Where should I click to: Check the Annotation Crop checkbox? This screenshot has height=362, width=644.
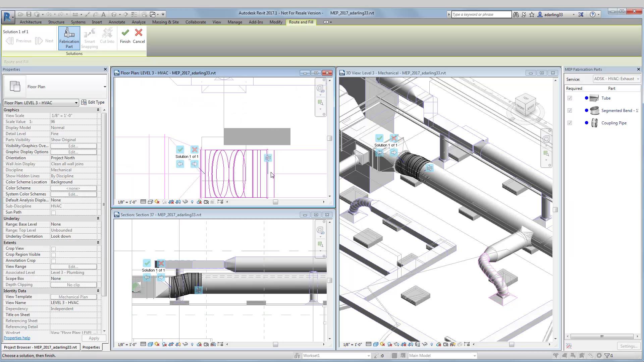(x=53, y=261)
